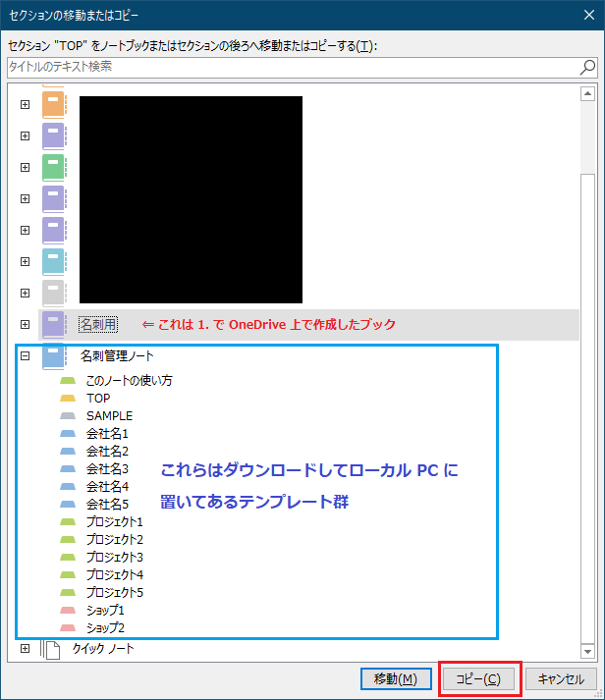This screenshot has width=605, height=700.
Task: Click the クイック ノート page icon
Action: tap(50, 650)
